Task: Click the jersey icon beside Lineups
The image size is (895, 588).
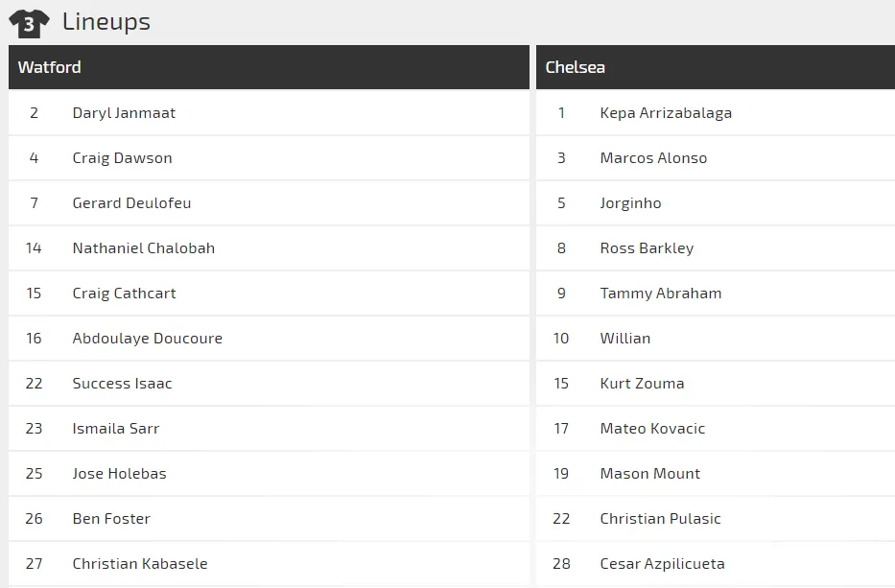Action: point(29,23)
